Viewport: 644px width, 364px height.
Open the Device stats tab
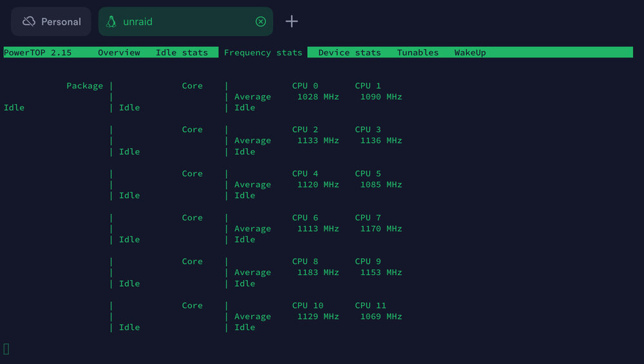pos(350,53)
